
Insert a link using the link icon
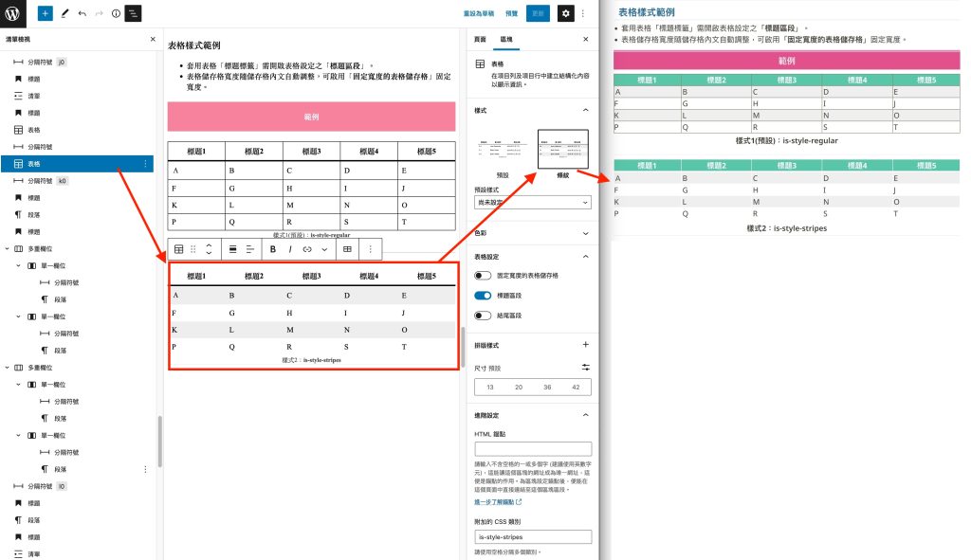click(x=306, y=249)
